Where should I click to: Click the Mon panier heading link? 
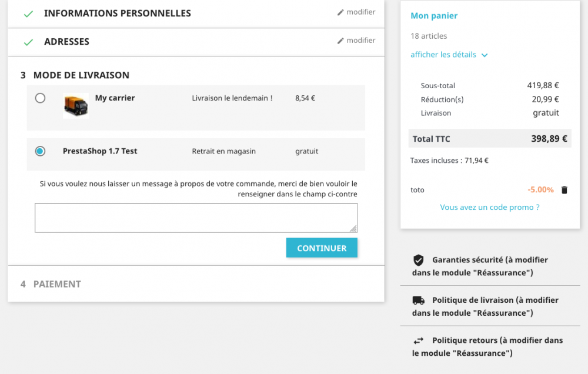434,16
